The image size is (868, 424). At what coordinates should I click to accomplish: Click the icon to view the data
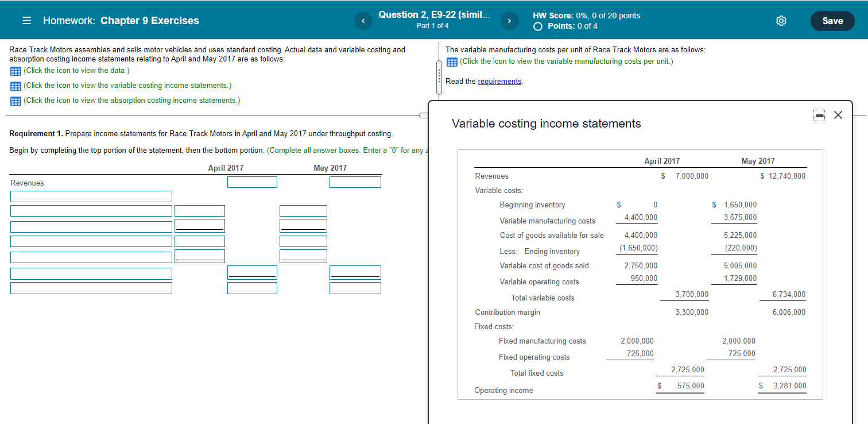pos(15,70)
